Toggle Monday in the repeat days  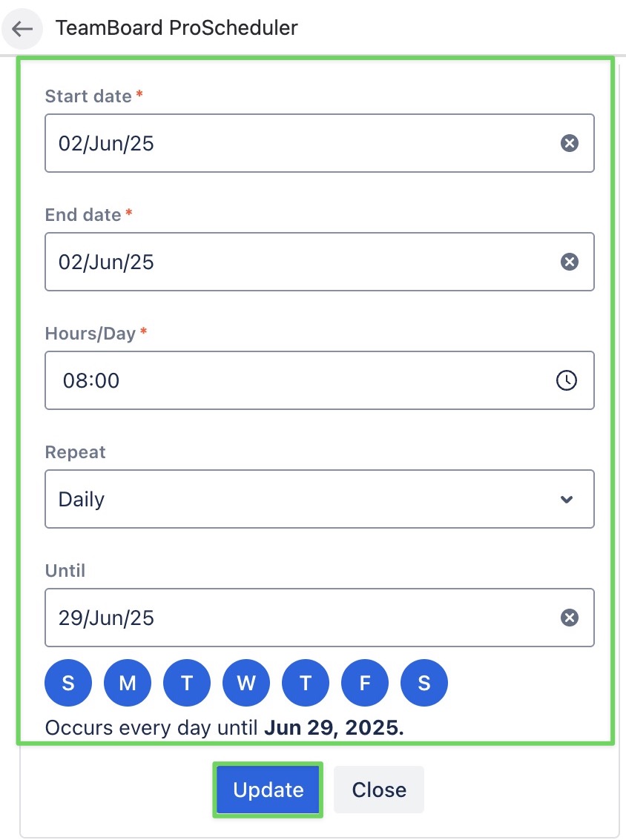click(127, 682)
